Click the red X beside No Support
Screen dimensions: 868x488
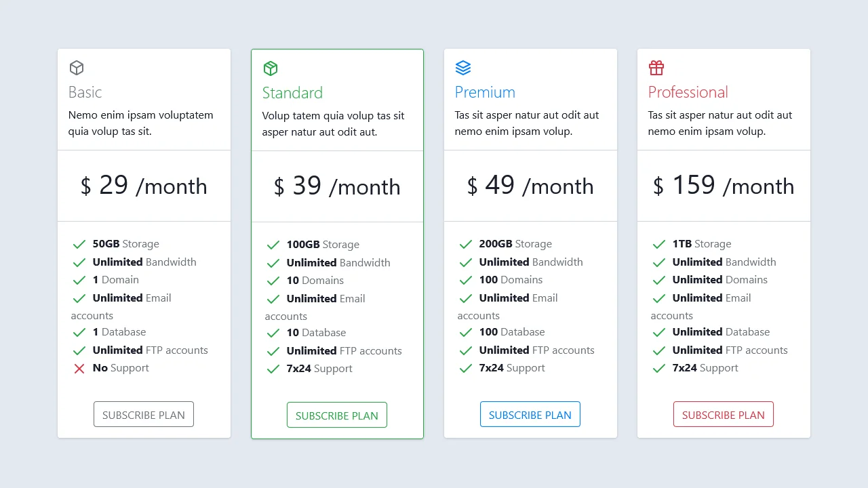79,368
